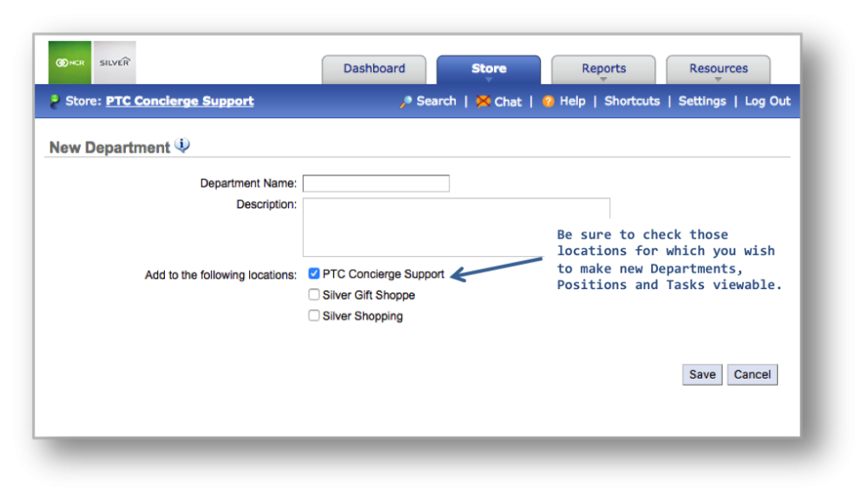The width and height of the screenshot is (868, 501).
Task: Click the Silver logo tile
Action: (115, 63)
